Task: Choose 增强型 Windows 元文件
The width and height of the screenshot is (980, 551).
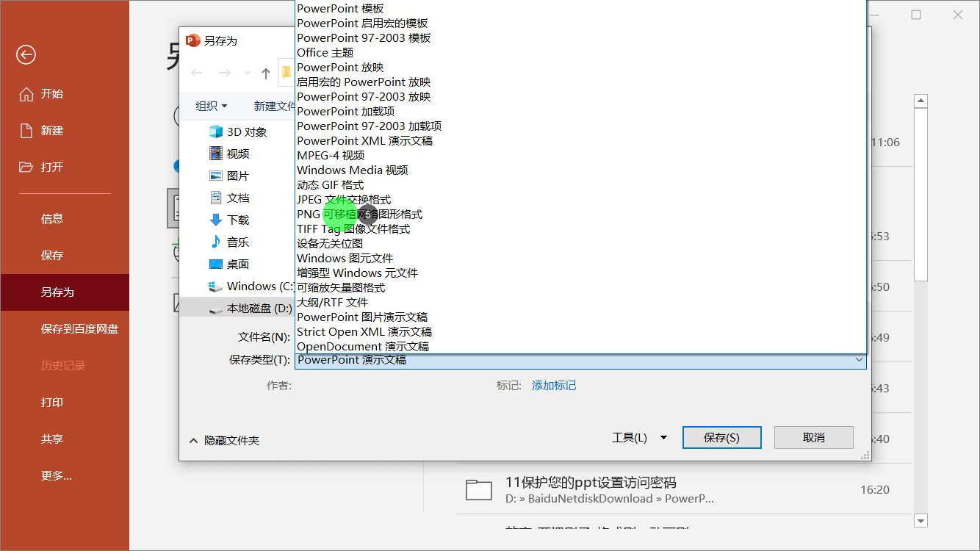Action: point(580,273)
